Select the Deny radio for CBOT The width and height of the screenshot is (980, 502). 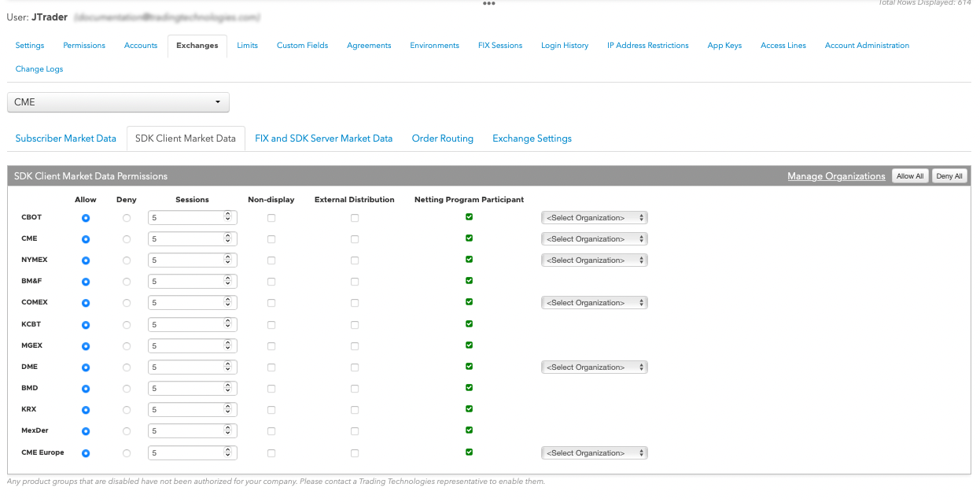coord(127,218)
